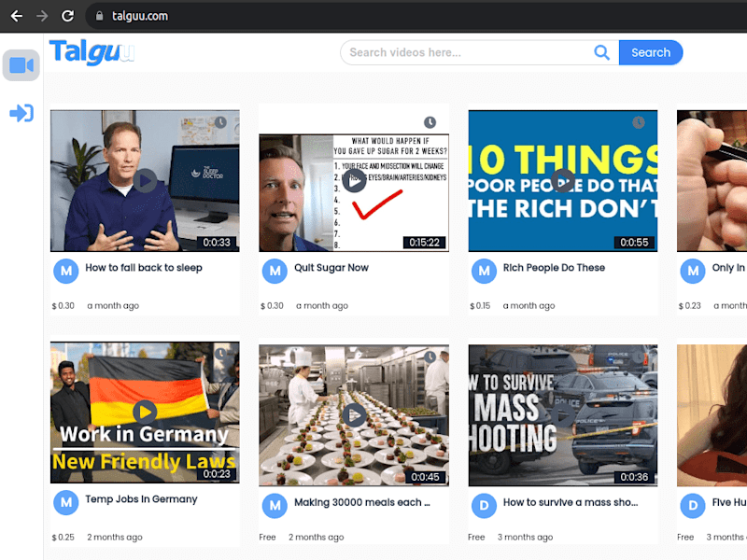This screenshot has height=560, width=747.
Task: Open the sign-in arrow icon in sidebar
Action: click(21, 113)
